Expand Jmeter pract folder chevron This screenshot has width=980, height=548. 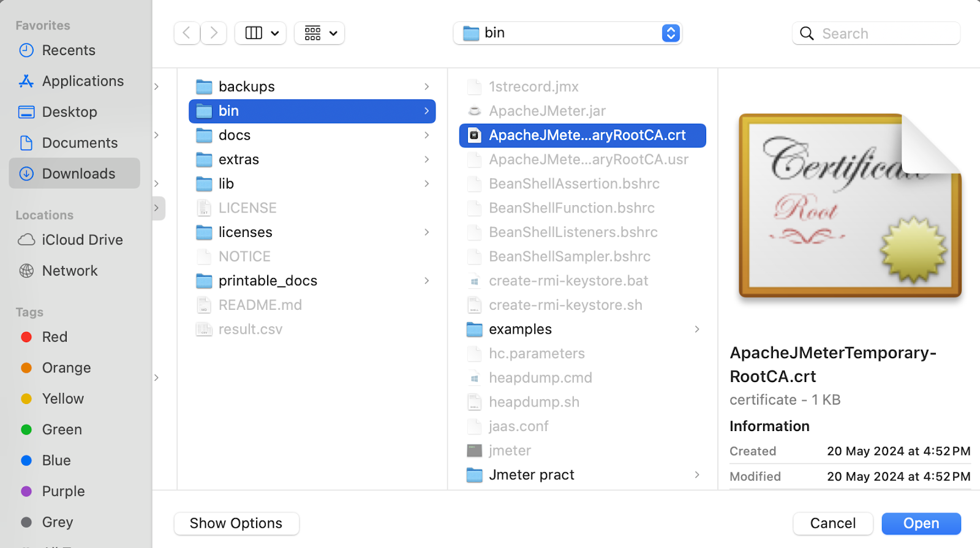(x=697, y=475)
